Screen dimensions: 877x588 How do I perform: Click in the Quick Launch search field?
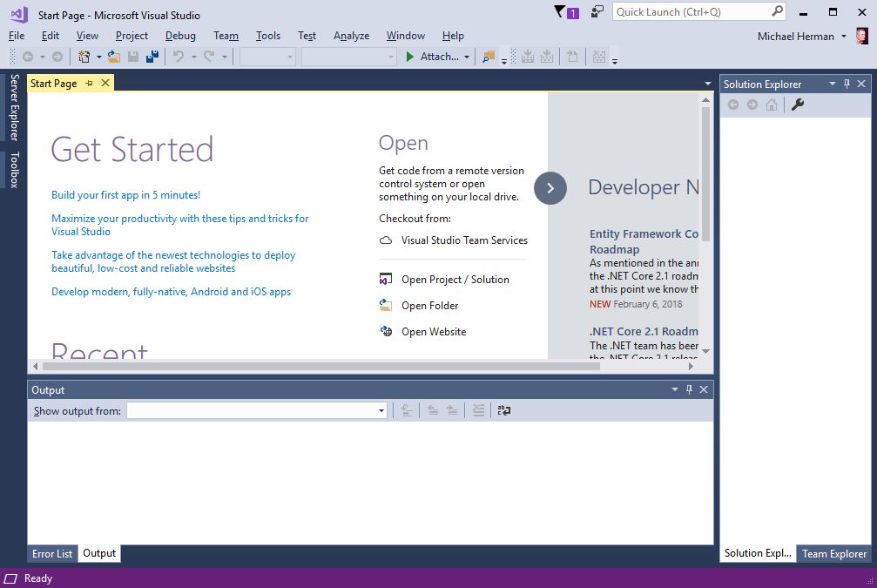(691, 11)
